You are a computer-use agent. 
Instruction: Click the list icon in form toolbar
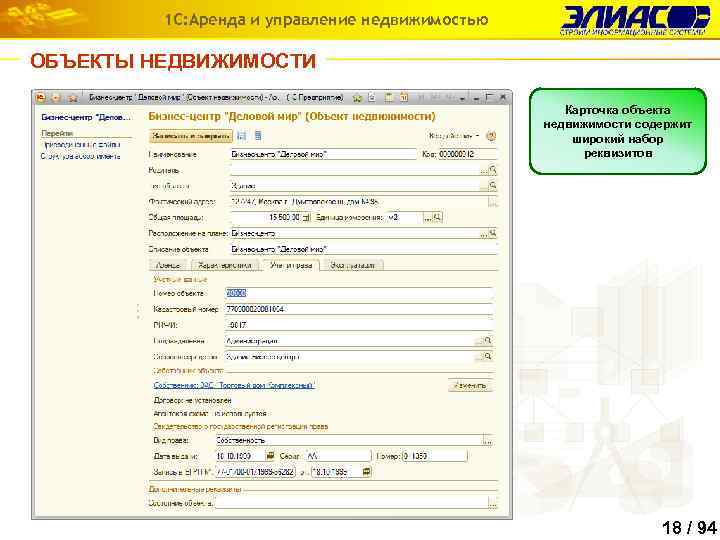[x=258, y=136]
